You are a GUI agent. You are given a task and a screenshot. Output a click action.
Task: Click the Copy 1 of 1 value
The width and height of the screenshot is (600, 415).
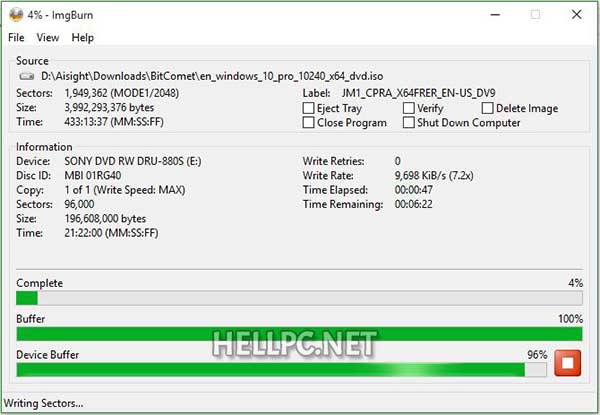(125, 190)
